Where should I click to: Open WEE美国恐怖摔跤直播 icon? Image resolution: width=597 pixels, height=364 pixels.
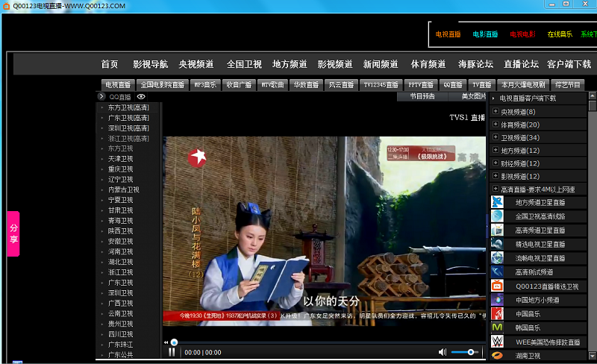497,342
